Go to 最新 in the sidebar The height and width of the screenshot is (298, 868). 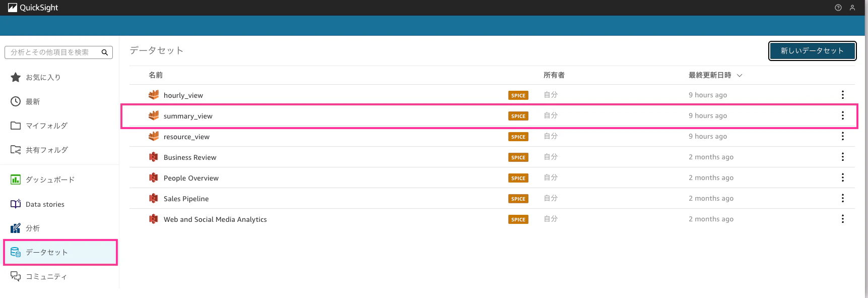(x=33, y=101)
